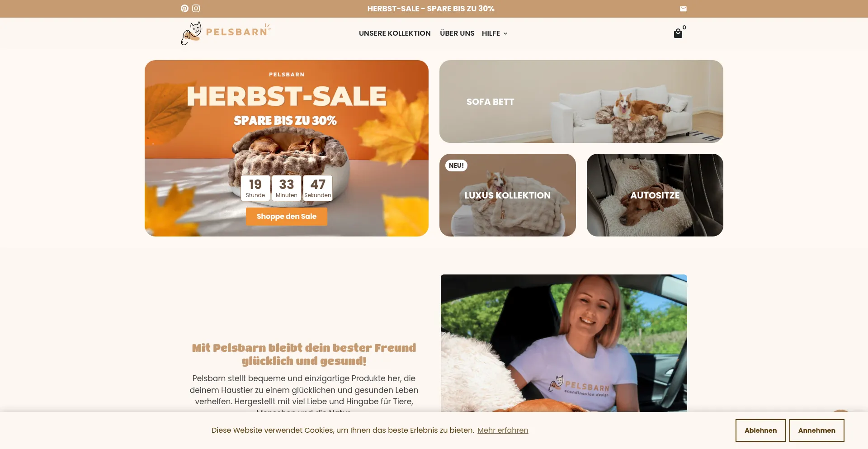Open the LUXUS KOLLEKTION category tile
Image resolution: width=868 pixels, height=449 pixels.
[x=508, y=195]
